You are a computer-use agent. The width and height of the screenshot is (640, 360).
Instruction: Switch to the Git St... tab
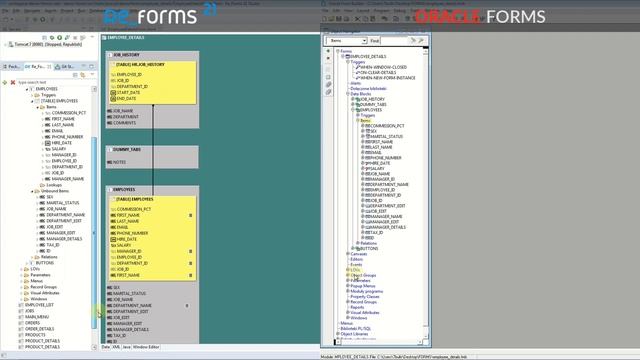click(x=64, y=67)
